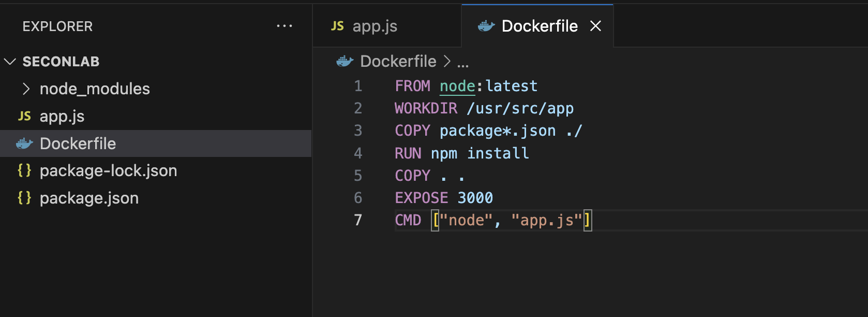Click 'npm install' text on line 4
Image resolution: width=868 pixels, height=317 pixels.
480,153
